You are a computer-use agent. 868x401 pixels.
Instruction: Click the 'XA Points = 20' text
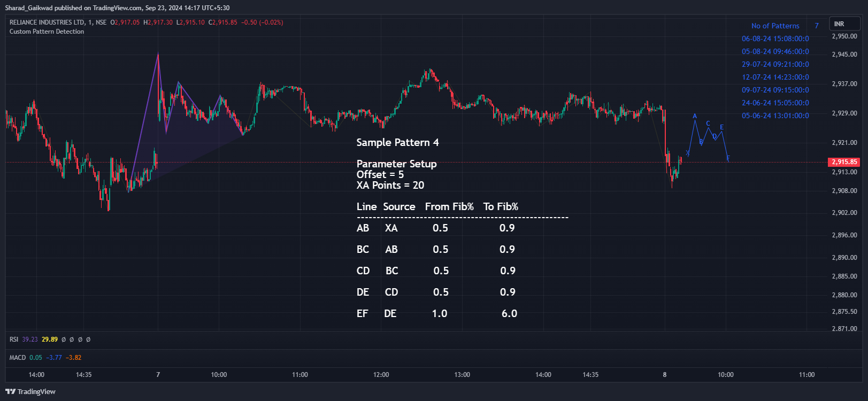point(390,185)
